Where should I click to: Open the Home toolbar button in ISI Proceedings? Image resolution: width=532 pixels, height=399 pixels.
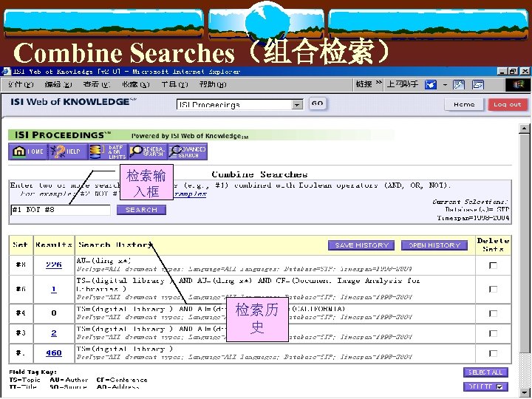(x=28, y=151)
